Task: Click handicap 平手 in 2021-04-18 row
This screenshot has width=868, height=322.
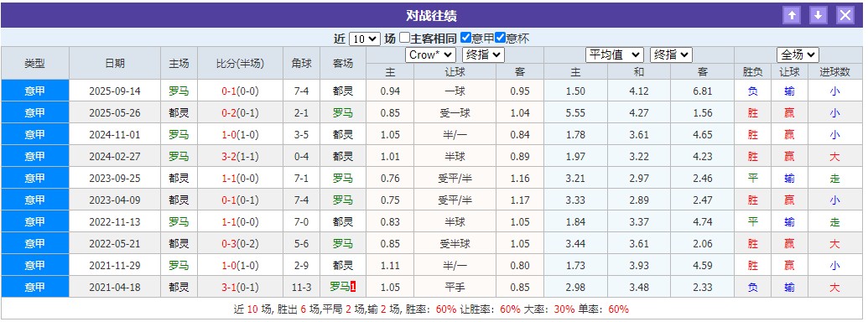Action: point(455,287)
